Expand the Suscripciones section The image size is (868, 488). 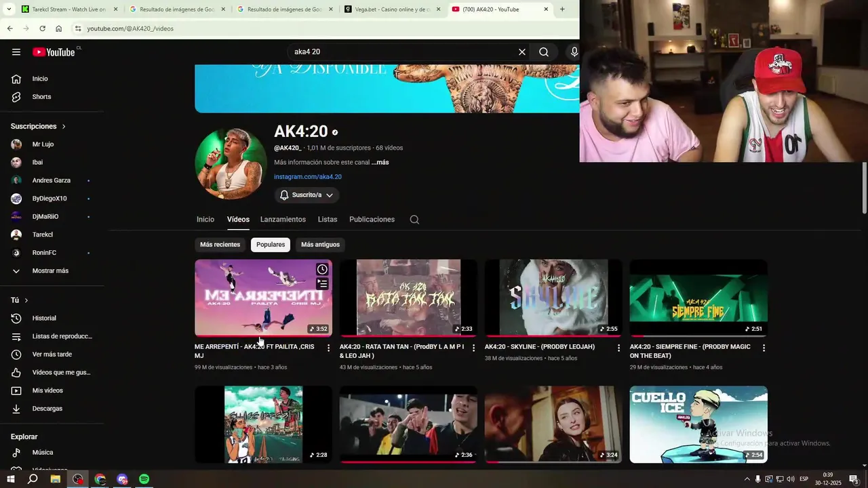coord(39,127)
